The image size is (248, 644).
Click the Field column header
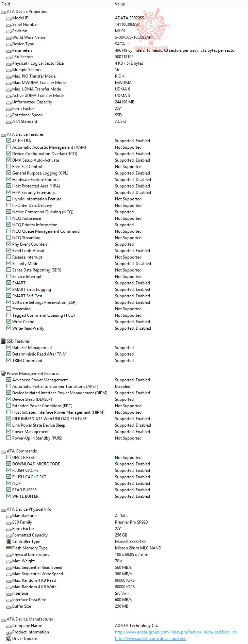[56, 4]
